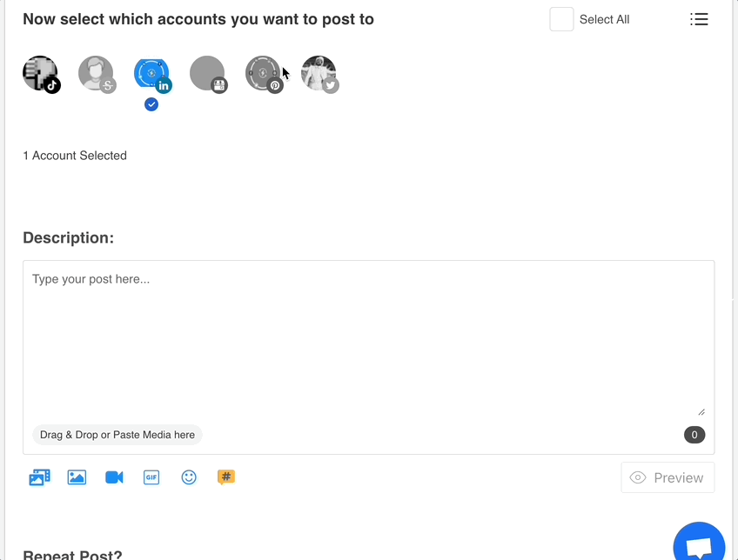
Task: Click into the post description field
Action: click(x=368, y=338)
